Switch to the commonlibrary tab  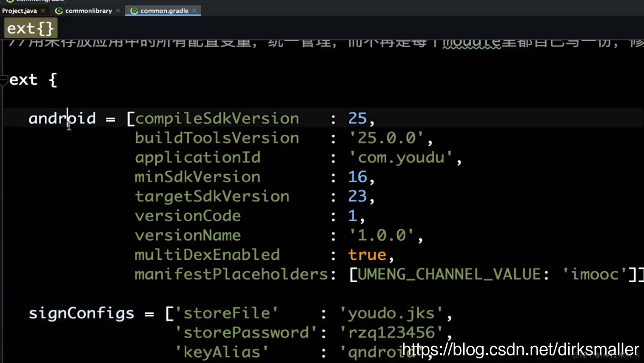(88, 11)
